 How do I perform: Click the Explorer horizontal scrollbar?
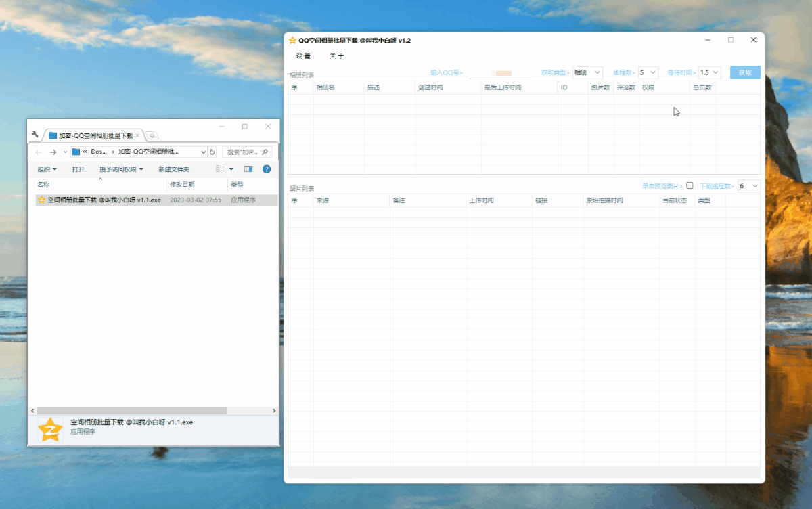click(x=132, y=411)
